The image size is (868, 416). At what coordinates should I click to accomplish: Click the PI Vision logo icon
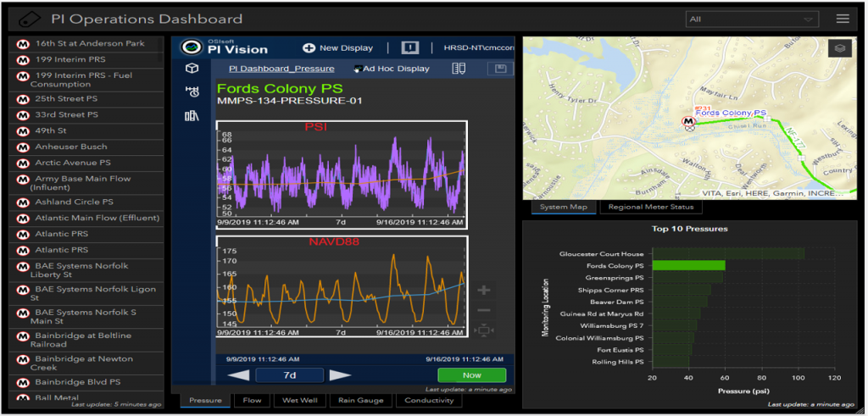click(192, 47)
